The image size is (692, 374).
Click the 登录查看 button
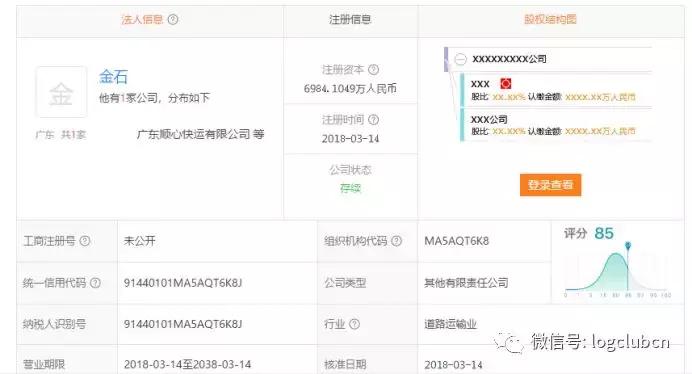click(550, 185)
